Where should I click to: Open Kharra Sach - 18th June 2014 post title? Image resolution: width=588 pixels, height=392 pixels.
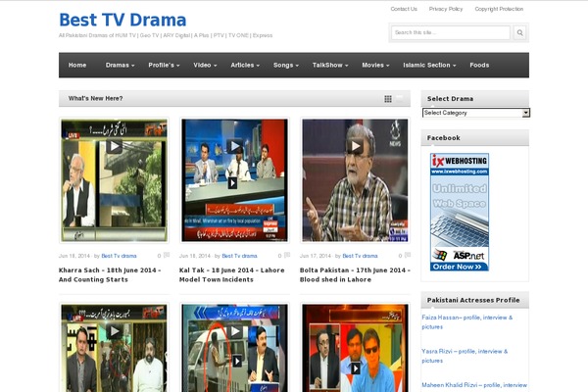(110, 275)
